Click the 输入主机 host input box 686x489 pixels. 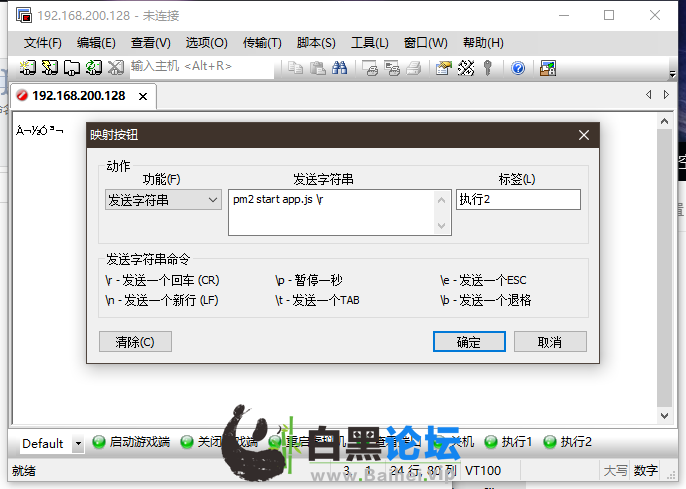(x=202, y=67)
